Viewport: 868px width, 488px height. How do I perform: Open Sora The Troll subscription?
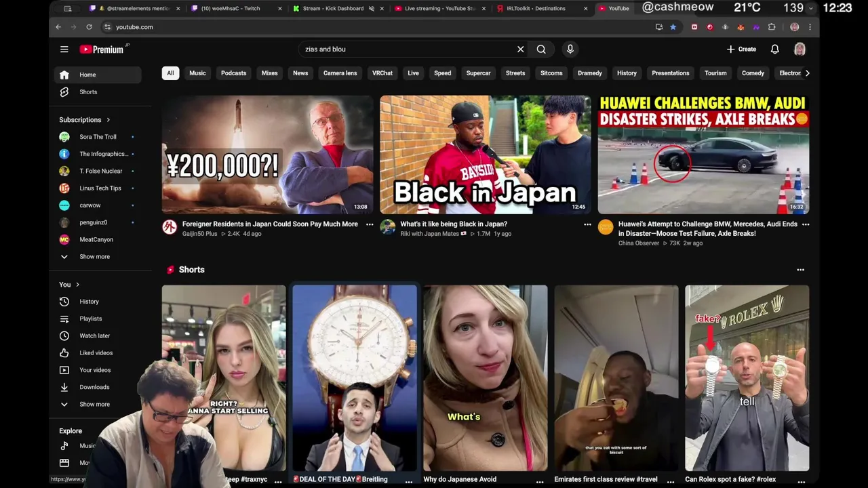click(x=98, y=137)
